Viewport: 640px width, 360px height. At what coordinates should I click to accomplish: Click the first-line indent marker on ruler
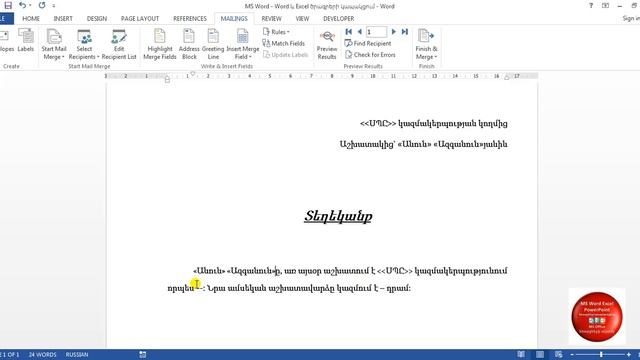pos(193,74)
